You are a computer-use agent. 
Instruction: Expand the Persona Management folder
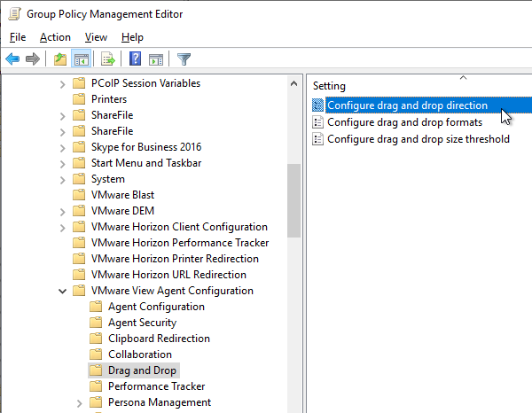pyautogui.click(x=80, y=403)
